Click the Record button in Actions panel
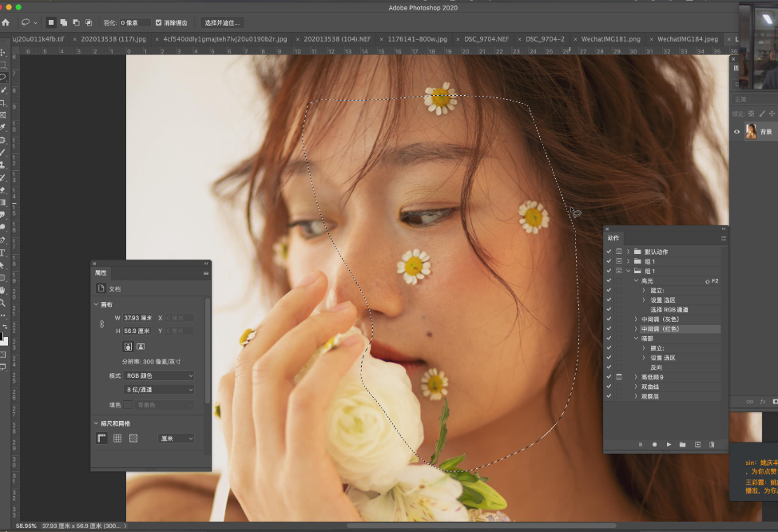The height and width of the screenshot is (532, 778). [654, 444]
